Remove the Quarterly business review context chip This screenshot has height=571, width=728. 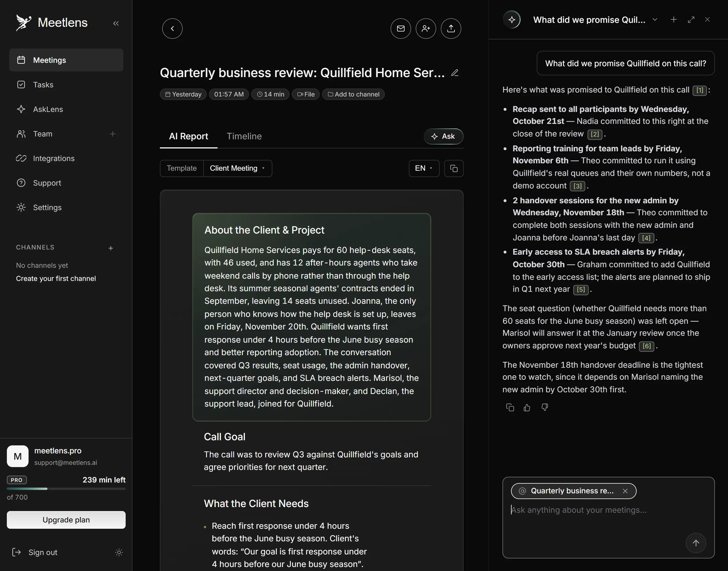coord(625,491)
